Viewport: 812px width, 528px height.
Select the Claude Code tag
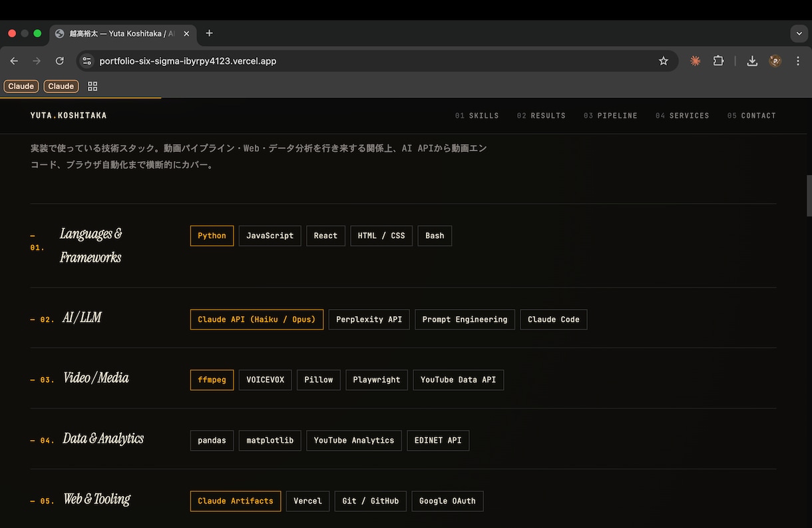pyautogui.click(x=554, y=320)
